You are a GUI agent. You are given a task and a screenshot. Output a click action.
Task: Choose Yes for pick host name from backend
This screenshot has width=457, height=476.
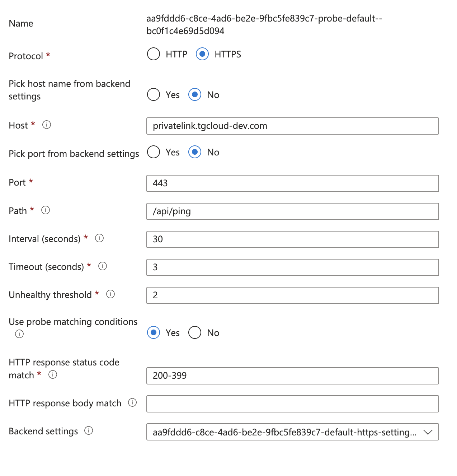[154, 95]
